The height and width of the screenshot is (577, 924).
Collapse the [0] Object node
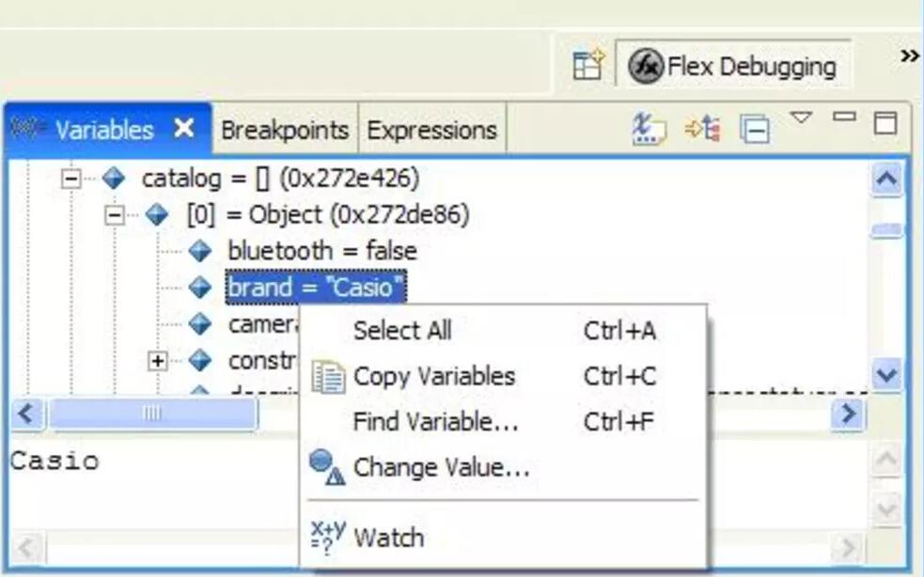(115, 215)
